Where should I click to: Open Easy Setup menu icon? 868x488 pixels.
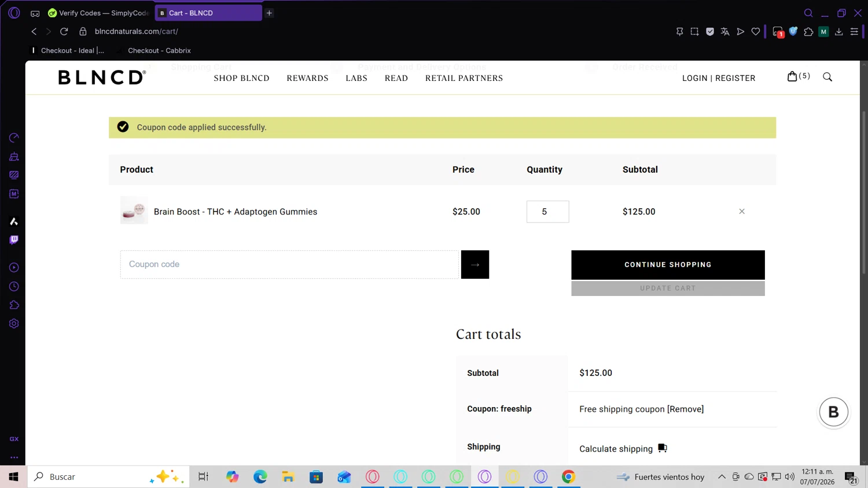click(854, 32)
